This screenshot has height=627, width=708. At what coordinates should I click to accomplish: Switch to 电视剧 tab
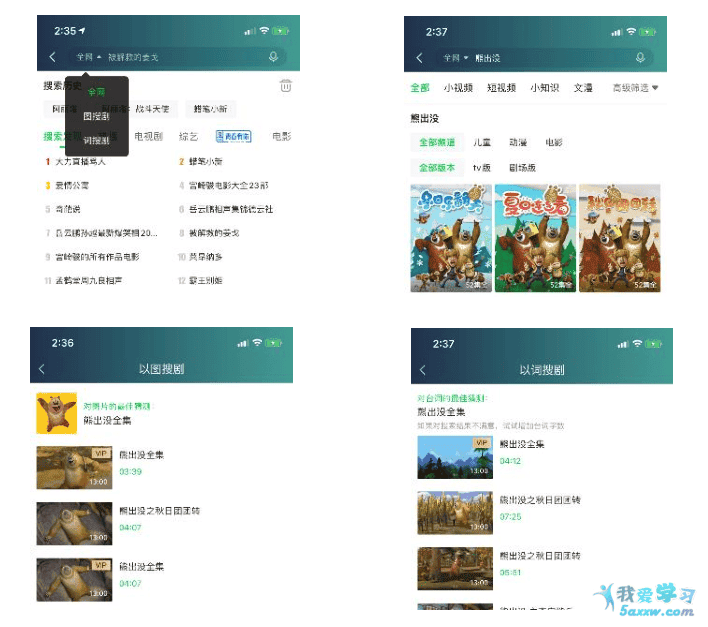pos(149,136)
